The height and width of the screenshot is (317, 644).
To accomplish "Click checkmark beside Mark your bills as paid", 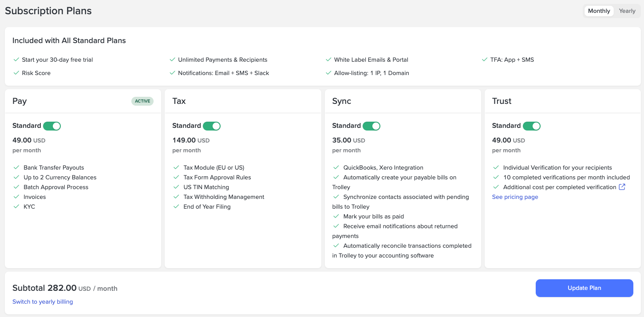I will [336, 216].
